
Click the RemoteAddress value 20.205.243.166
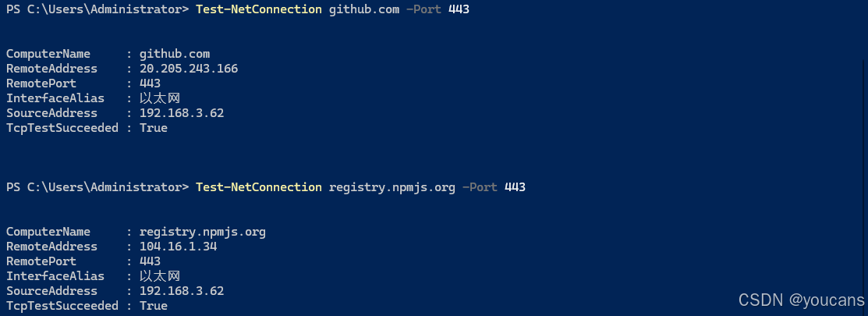pos(189,69)
